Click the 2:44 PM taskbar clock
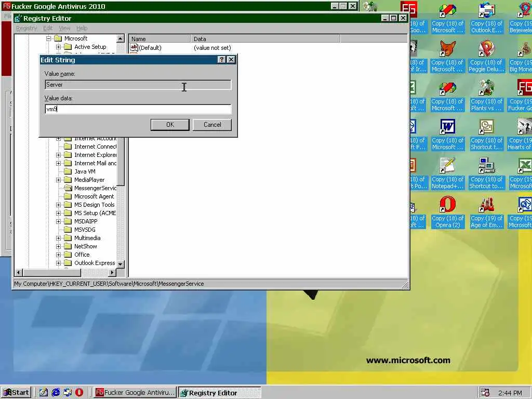532x399 pixels. click(x=510, y=393)
